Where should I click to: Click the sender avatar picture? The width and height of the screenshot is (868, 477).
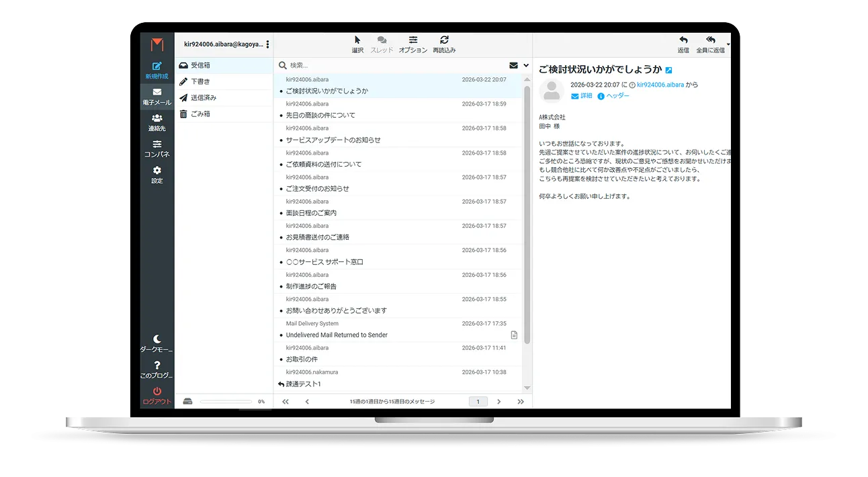(x=552, y=91)
